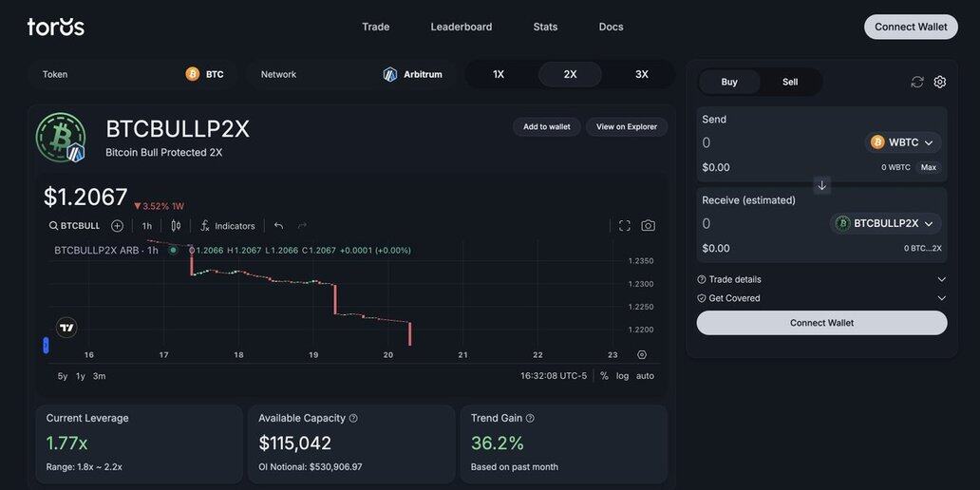Open WBTC token dropdown
The width and height of the screenshot is (980, 490).
coord(903,142)
